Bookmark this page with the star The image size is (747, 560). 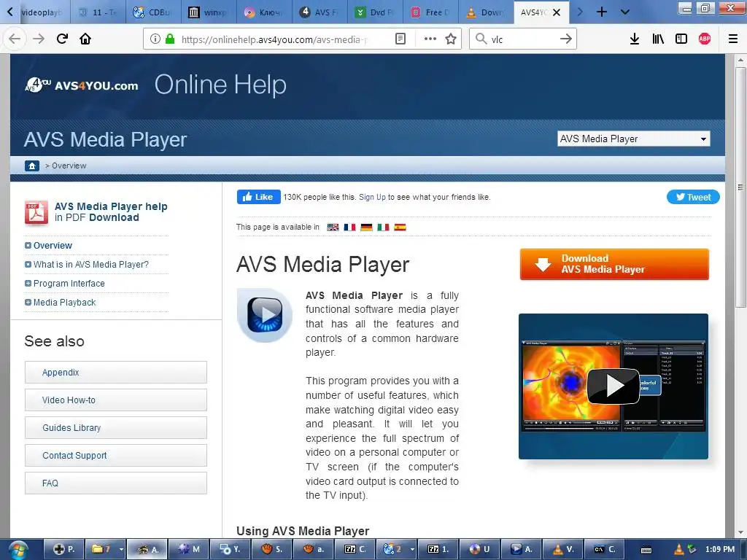[x=451, y=39]
